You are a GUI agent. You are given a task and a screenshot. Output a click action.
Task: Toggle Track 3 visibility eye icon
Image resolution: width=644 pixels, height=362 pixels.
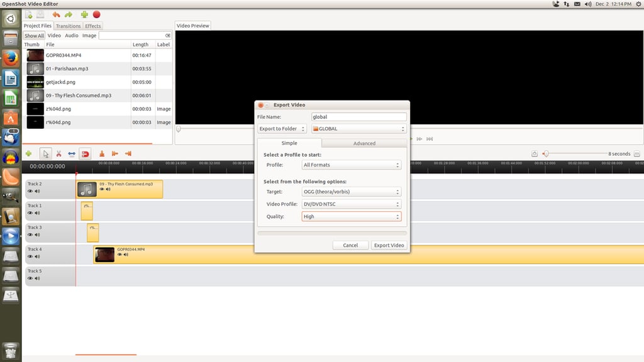pos(30,234)
